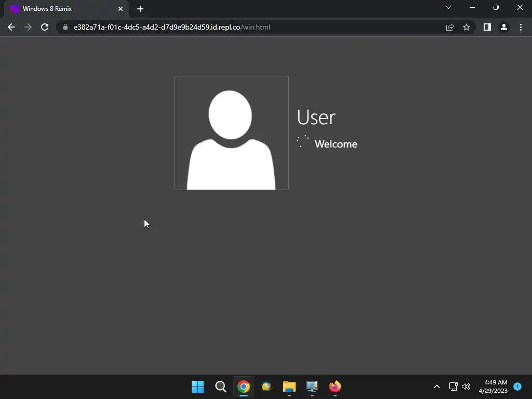Screen dimensions: 532x399
Task: Launch Firefox from the taskbar
Action: click(x=335, y=387)
